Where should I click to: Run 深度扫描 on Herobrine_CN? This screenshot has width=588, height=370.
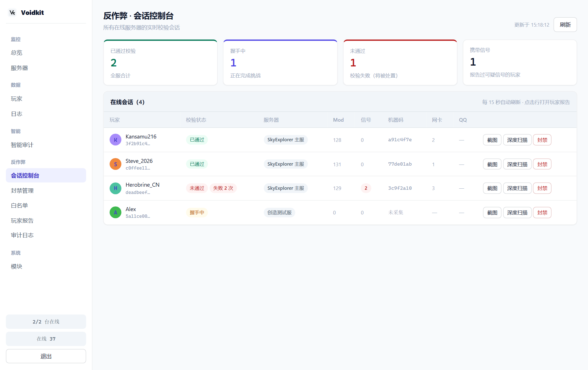pos(517,188)
